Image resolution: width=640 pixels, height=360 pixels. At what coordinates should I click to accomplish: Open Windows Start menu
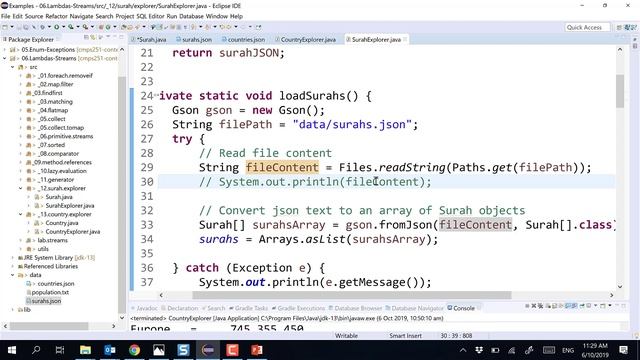tap(11, 350)
